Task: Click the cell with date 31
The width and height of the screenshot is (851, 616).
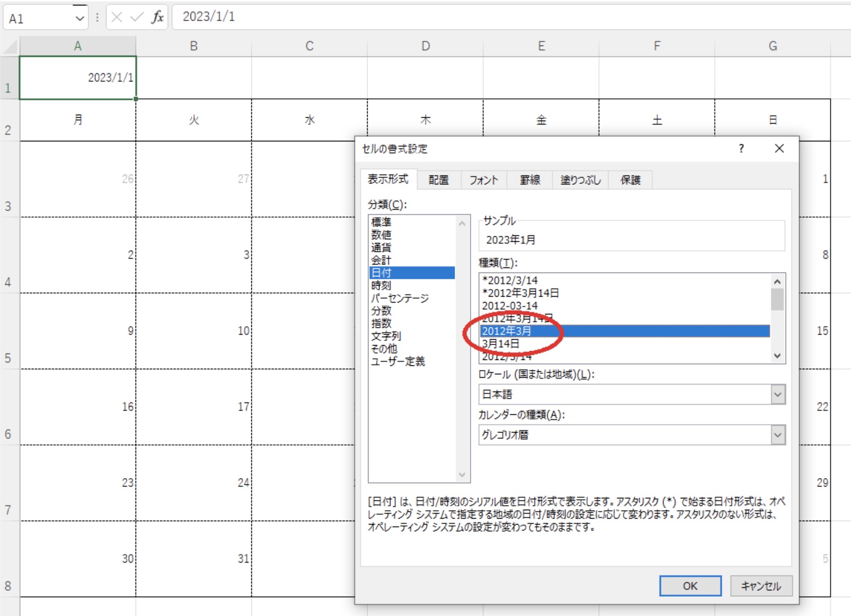Action: click(x=194, y=559)
